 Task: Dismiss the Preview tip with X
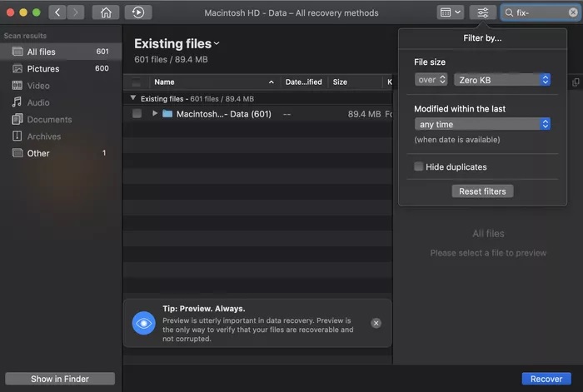point(376,323)
